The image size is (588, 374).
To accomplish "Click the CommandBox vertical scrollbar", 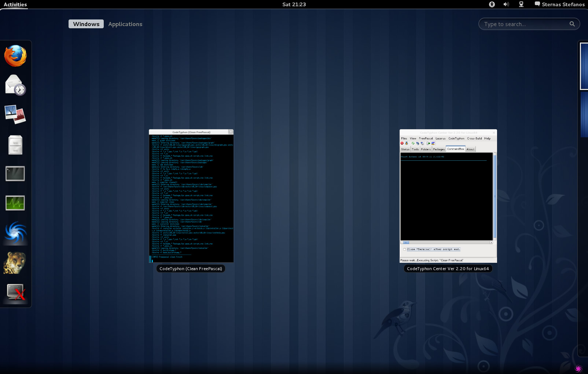I will pyautogui.click(x=495, y=196).
